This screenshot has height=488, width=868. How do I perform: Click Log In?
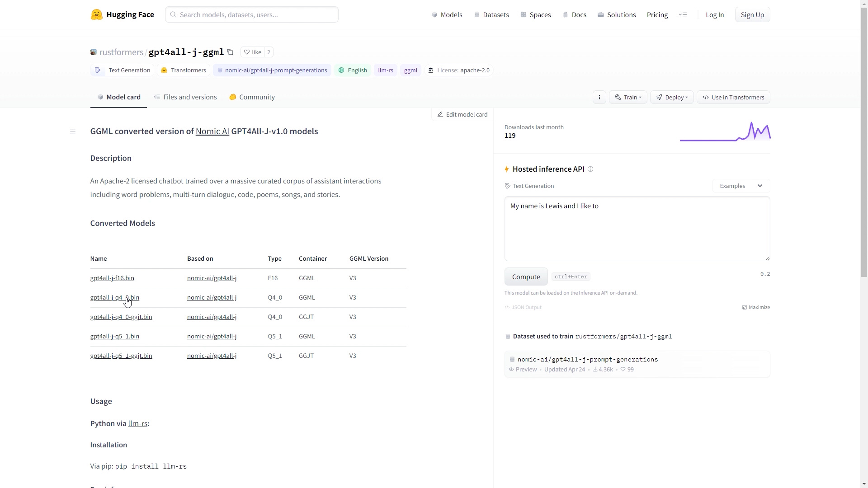coord(714,15)
